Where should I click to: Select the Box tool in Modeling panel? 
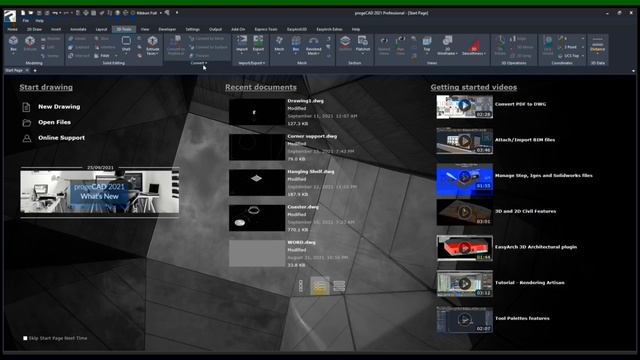tap(13, 44)
